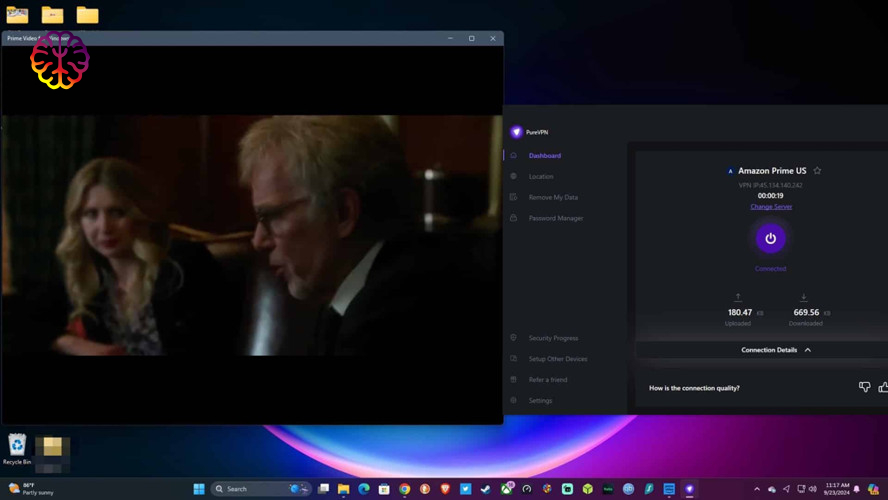The image size is (888, 500).
Task: Open Settings in PureVPN sidebar
Action: [540, 401]
